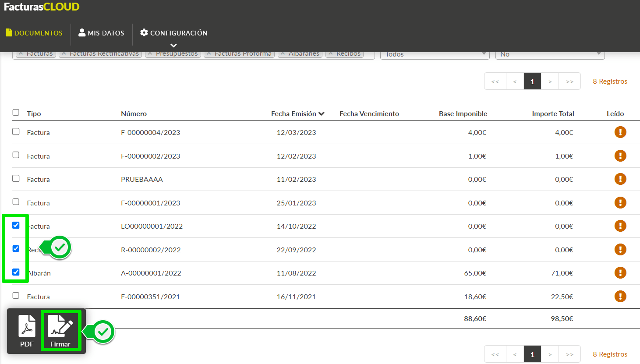The width and height of the screenshot is (640, 364).
Task: Remove the Recibos filter tag
Action: coord(331,53)
